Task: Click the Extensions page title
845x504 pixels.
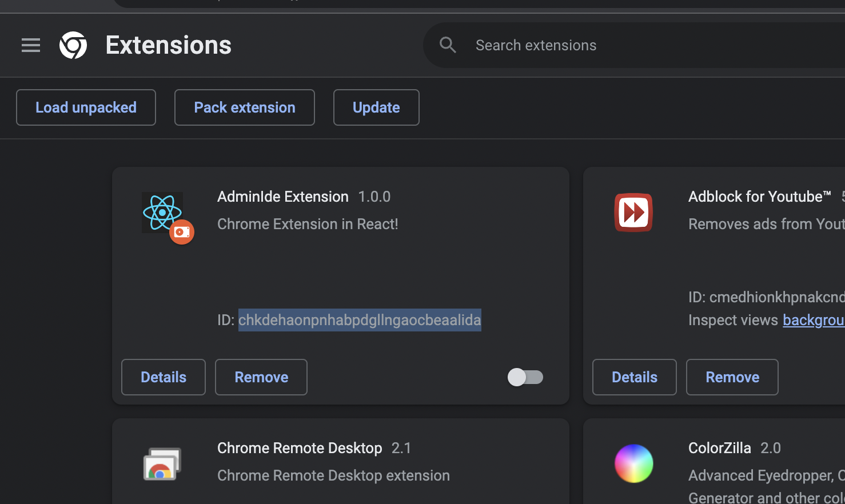Action: tap(169, 45)
